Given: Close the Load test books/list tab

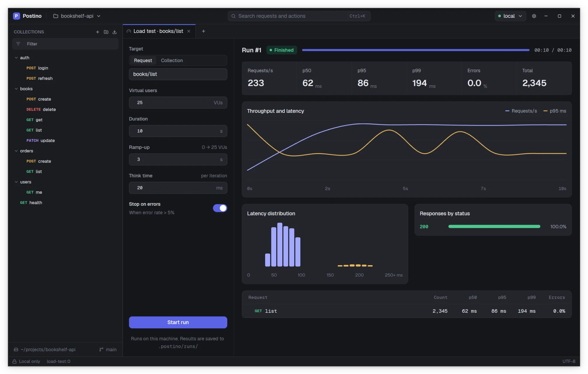Looking at the screenshot, I should (x=189, y=31).
